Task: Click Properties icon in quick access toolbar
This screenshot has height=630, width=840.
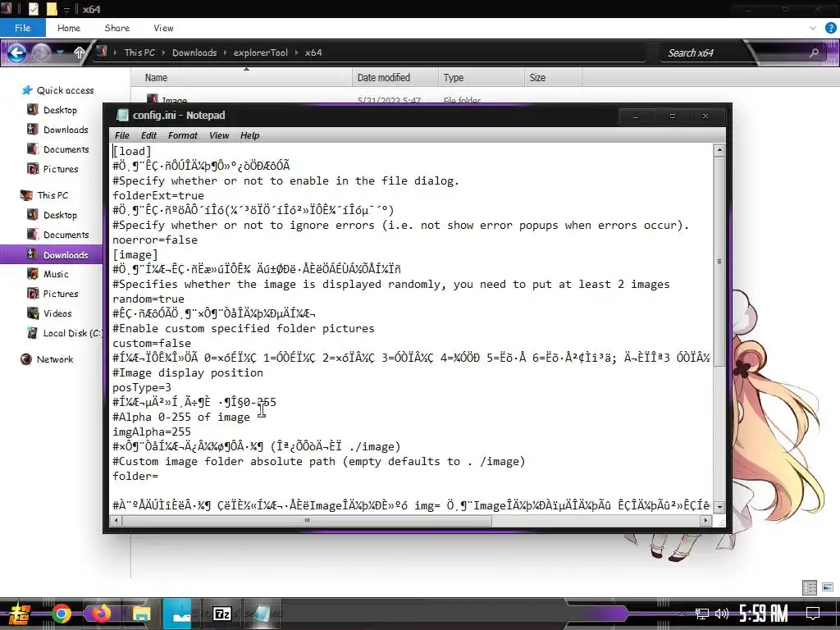Action: (x=33, y=9)
